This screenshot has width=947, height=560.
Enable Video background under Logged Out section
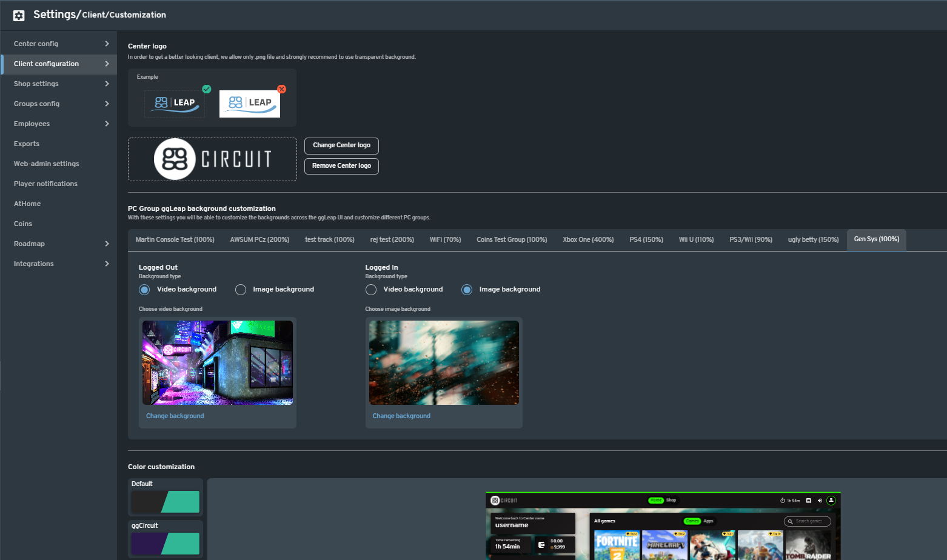tap(144, 289)
